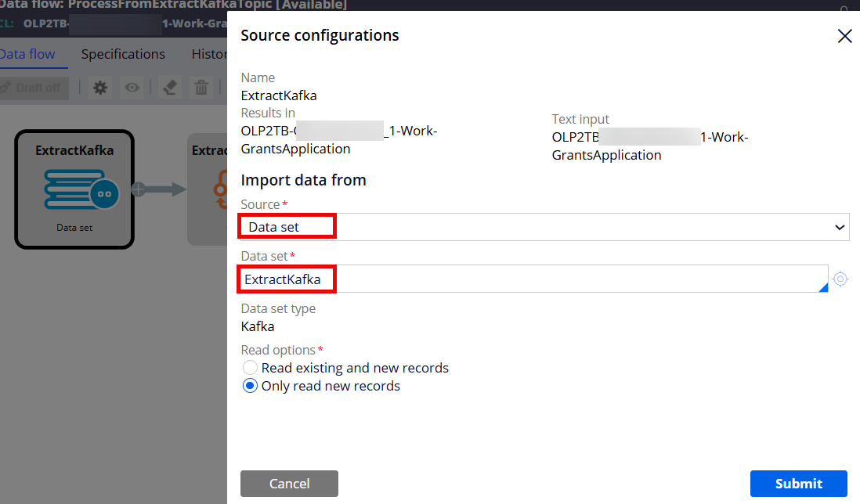Click the plus connector after ExtractKafka shape

138,189
